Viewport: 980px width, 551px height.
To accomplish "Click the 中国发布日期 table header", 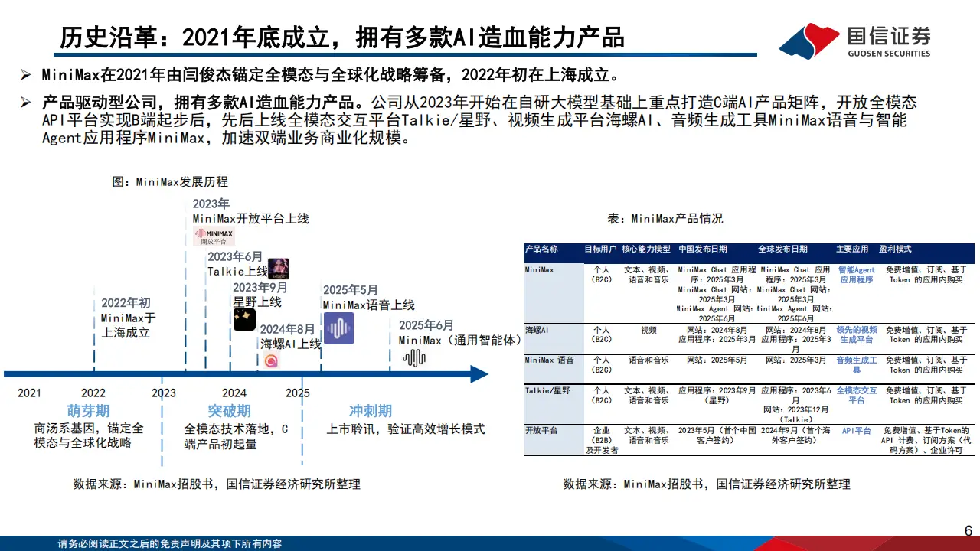I will [x=703, y=249].
